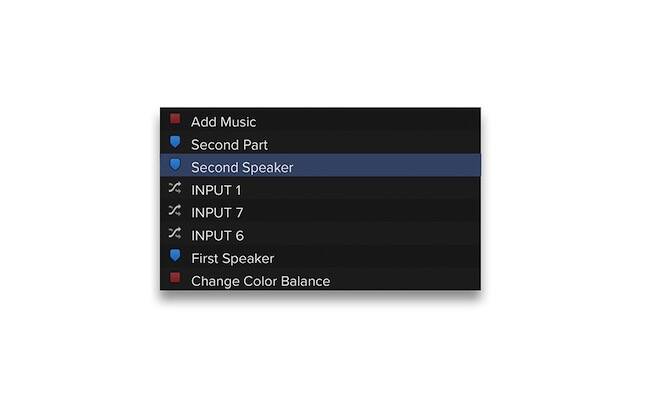This screenshot has width=648, height=401.
Task: Select the Second Part marker label
Action: tap(229, 145)
